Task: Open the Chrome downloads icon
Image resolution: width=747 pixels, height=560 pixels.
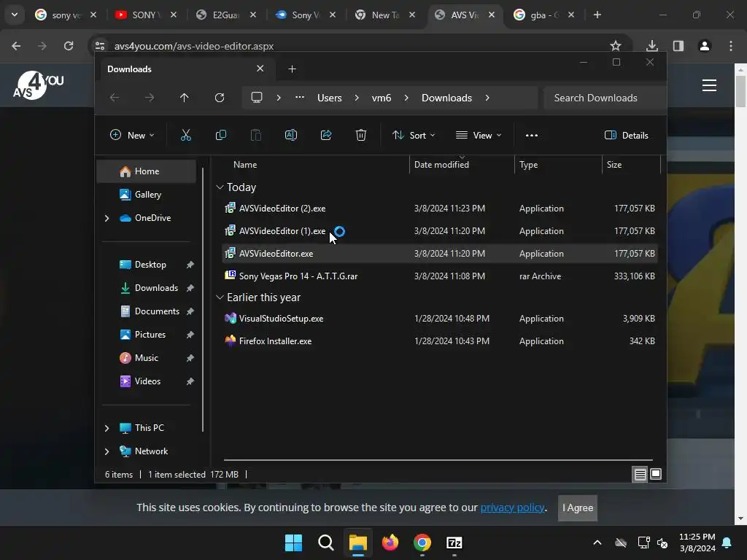Action: (652, 46)
